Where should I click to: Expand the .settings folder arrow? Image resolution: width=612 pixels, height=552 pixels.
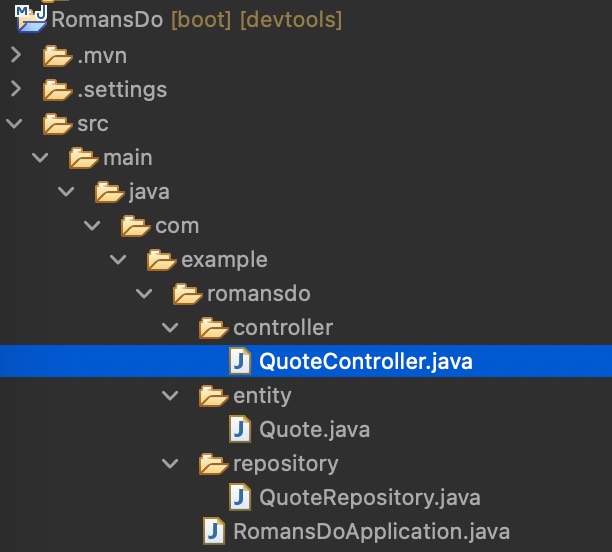point(15,90)
